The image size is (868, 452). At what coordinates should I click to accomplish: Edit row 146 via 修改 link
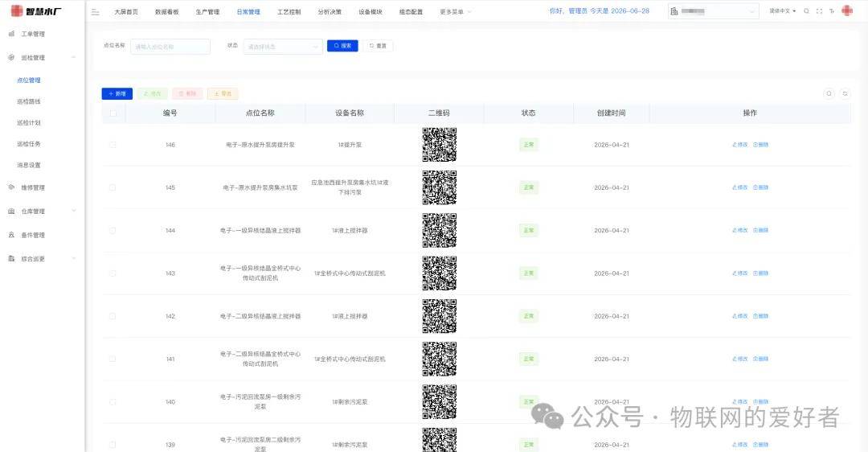click(739, 145)
